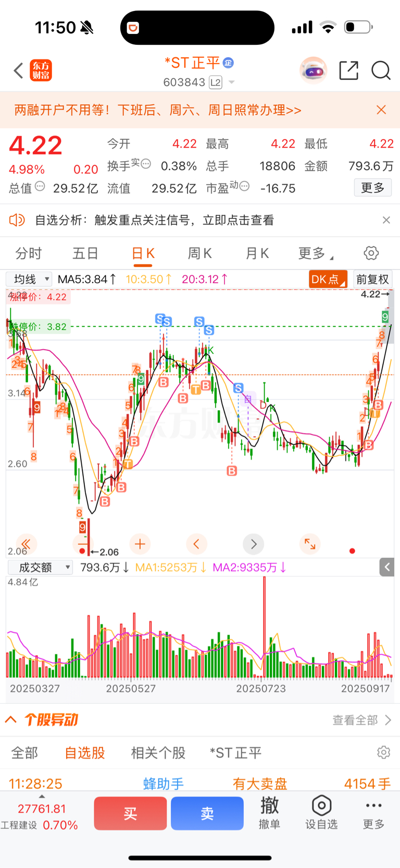The height and width of the screenshot is (868, 400).
Task: Expand the 更多 chart period menu
Action: pos(316,253)
